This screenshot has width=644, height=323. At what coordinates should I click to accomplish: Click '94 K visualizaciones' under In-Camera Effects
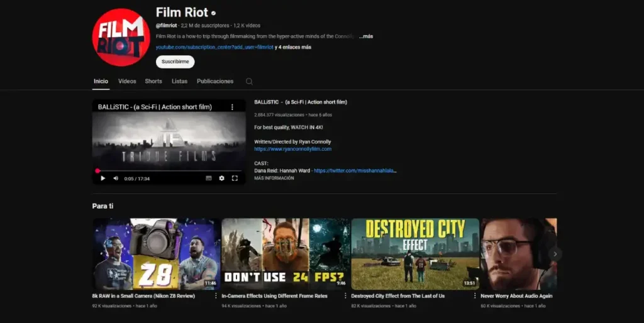241,306
